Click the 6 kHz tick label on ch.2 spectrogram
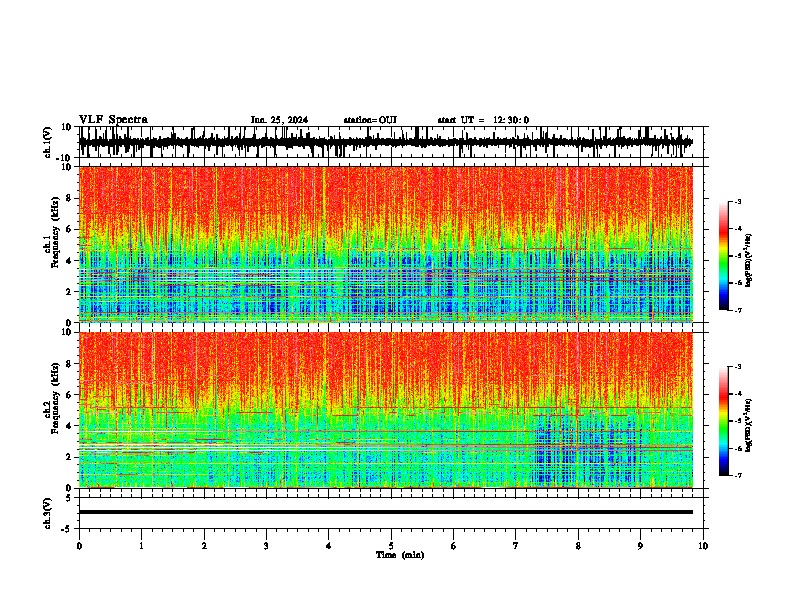Screen dimensions: 792x612 click(69, 395)
